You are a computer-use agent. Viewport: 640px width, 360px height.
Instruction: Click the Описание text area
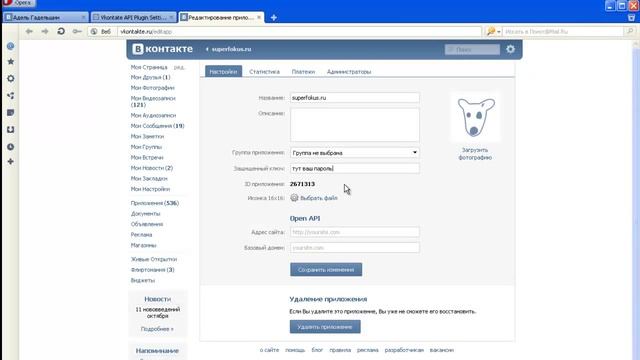click(x=355, y=125)
